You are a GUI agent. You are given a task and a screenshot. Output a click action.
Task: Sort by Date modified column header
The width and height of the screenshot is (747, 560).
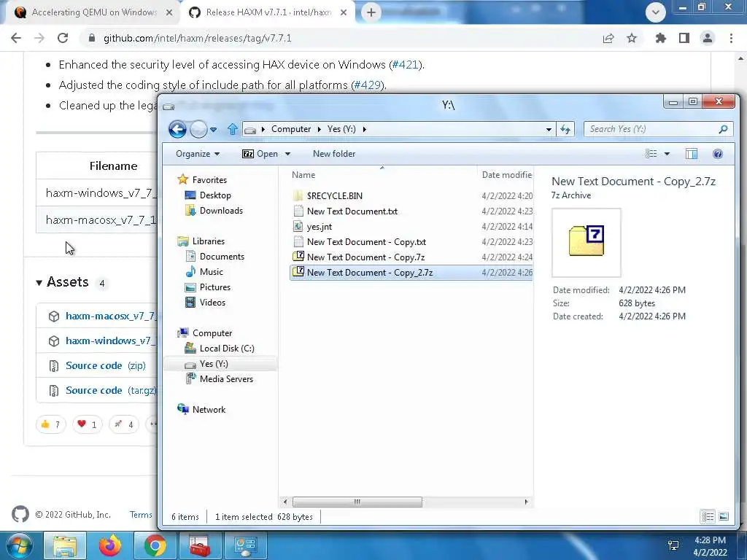point(506,175)
